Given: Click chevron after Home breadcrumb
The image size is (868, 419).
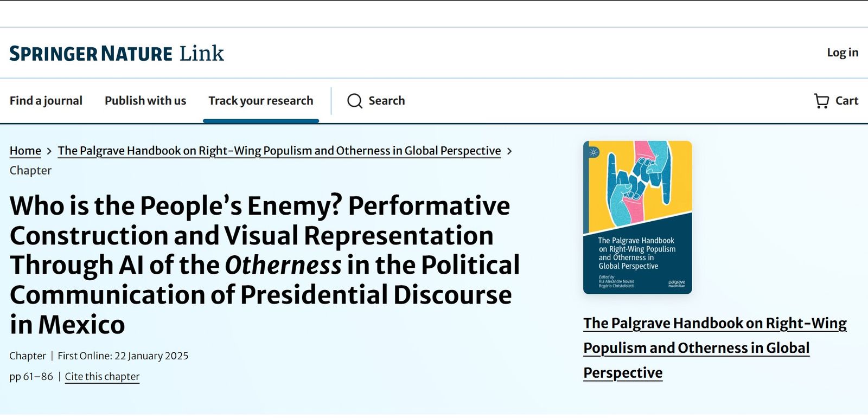Looking at the screenshot, I should tap(49, 151).
